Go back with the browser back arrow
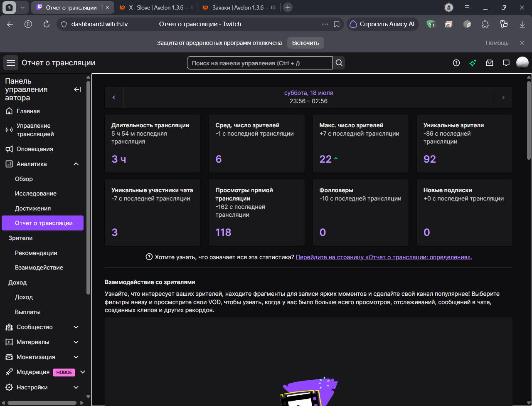Image resolution: width=532 pixels, height=406 pixels. coord(10,24)
